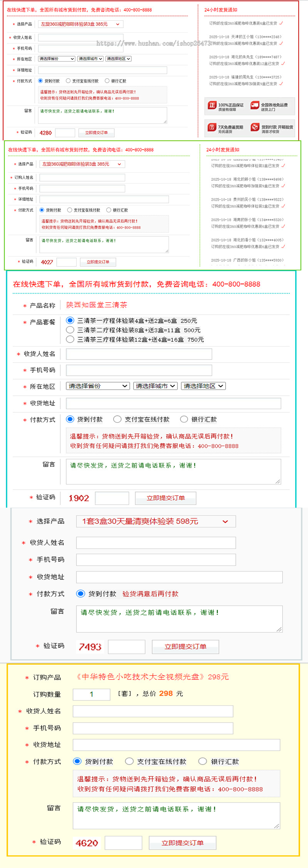Viewport: 308px width, 868px height.
Task: Click notice 湖北的朱先生（189****7487）
Action: pyautogui.click(x=245, y=57)
